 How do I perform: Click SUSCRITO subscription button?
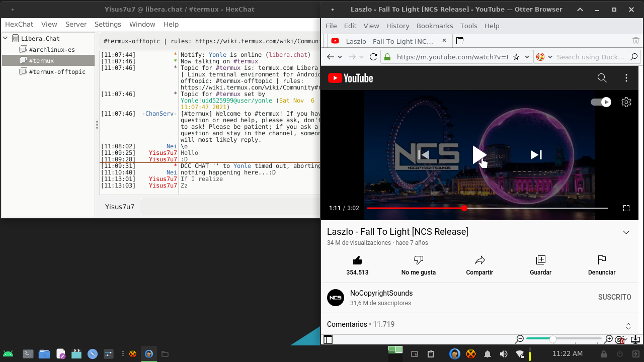[614, 297]
